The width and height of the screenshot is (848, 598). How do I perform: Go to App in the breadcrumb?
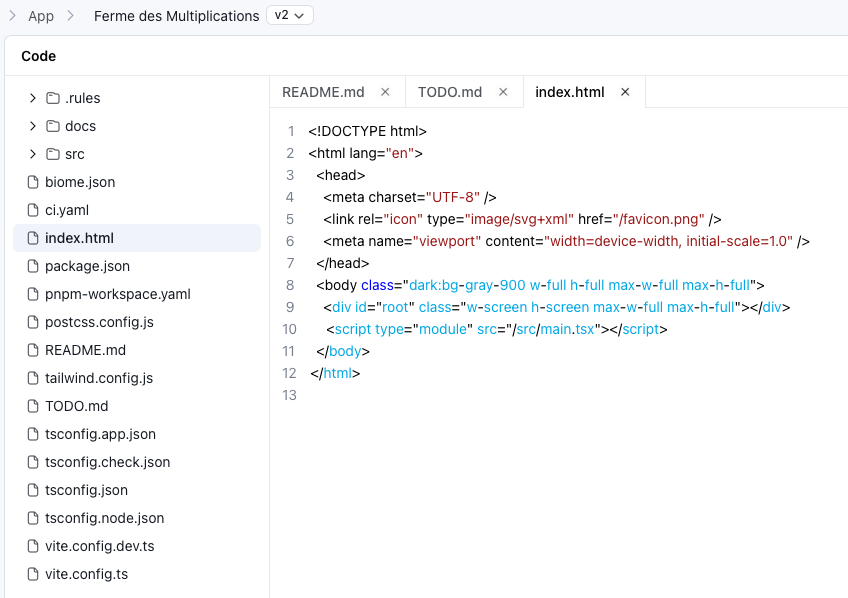(41, 16)
